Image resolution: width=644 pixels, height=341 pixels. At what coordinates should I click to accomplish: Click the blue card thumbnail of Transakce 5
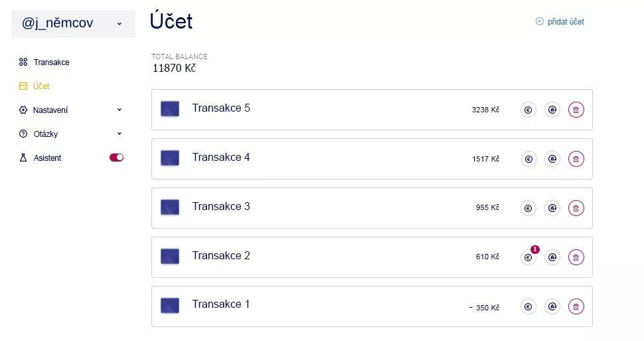(170, 109)
